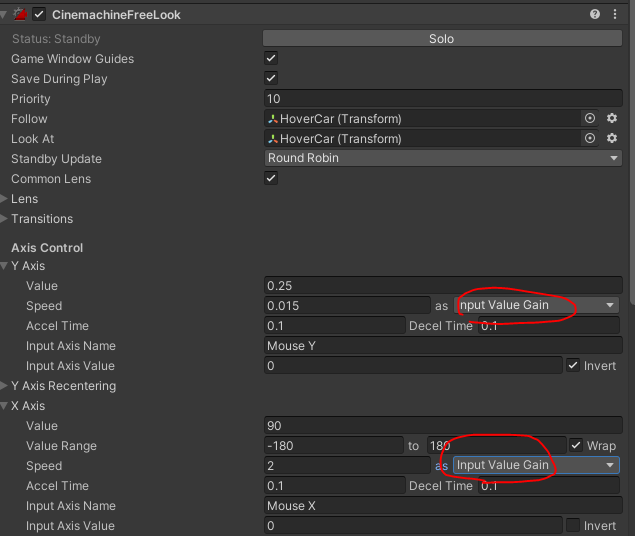Click the Priority value field
Image resolution: width=635 pixels, height=536 pixels.
443,98
